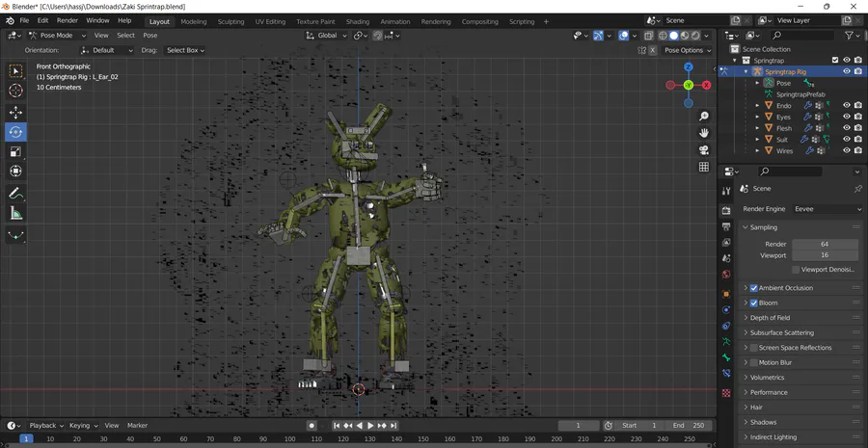
Task: Select the Move tool in the toolbar
Action: 15,112
